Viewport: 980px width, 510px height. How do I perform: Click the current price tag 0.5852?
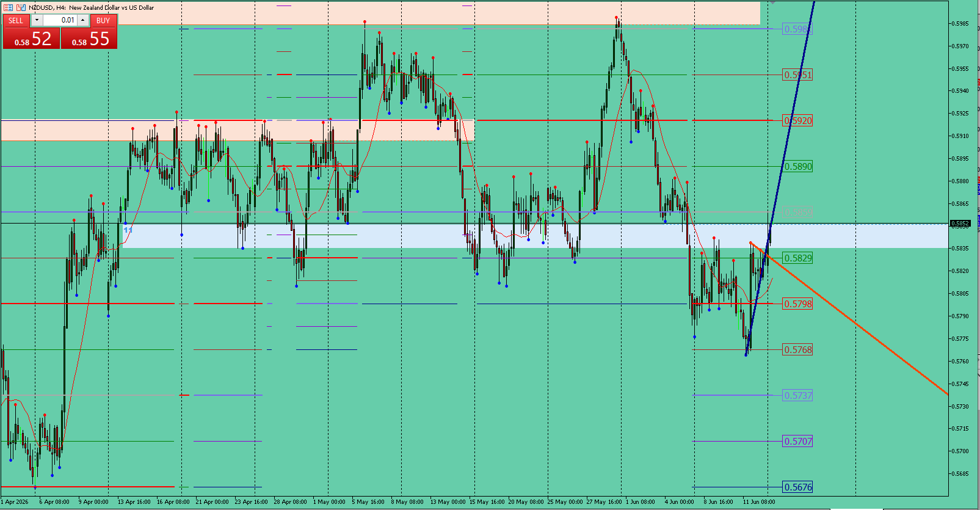click(x=960, y=224)
